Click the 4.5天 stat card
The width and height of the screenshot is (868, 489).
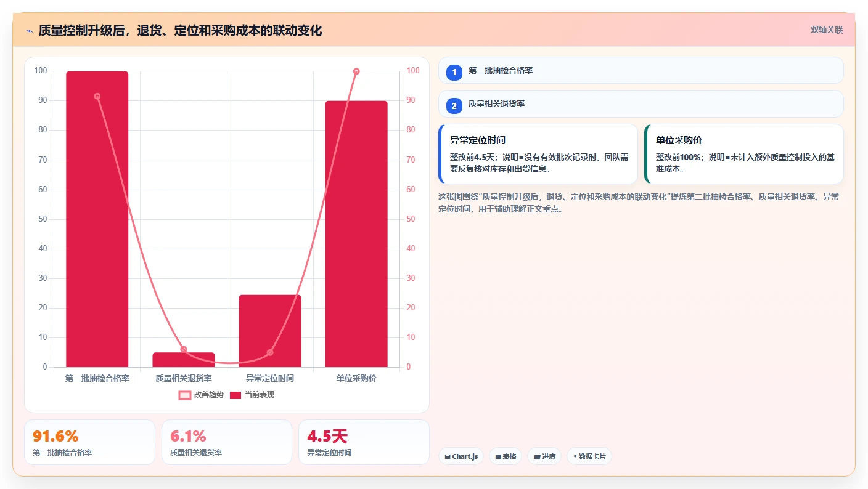[364, 442]
